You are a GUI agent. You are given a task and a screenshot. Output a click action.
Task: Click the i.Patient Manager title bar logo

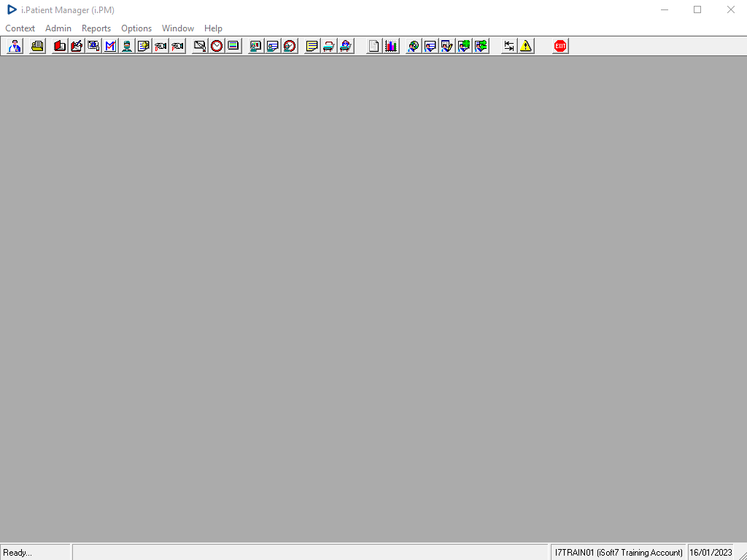tap(12, 9)
